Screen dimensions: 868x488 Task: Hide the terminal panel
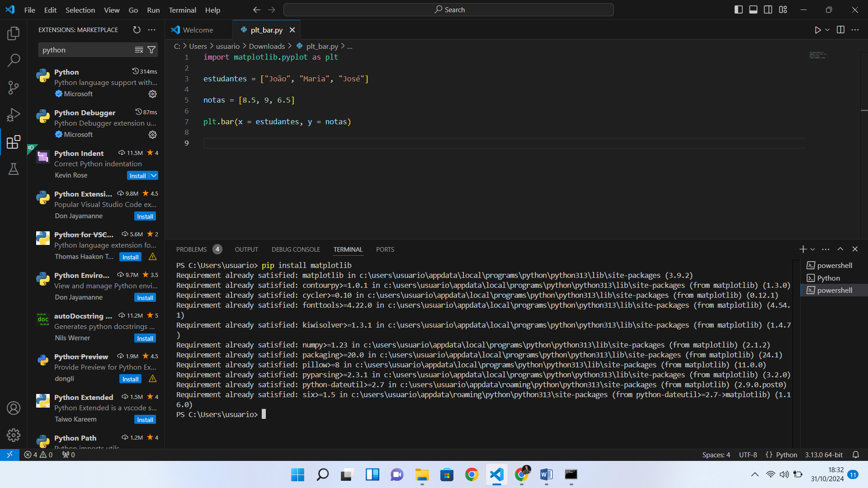(x=855, y=249)
